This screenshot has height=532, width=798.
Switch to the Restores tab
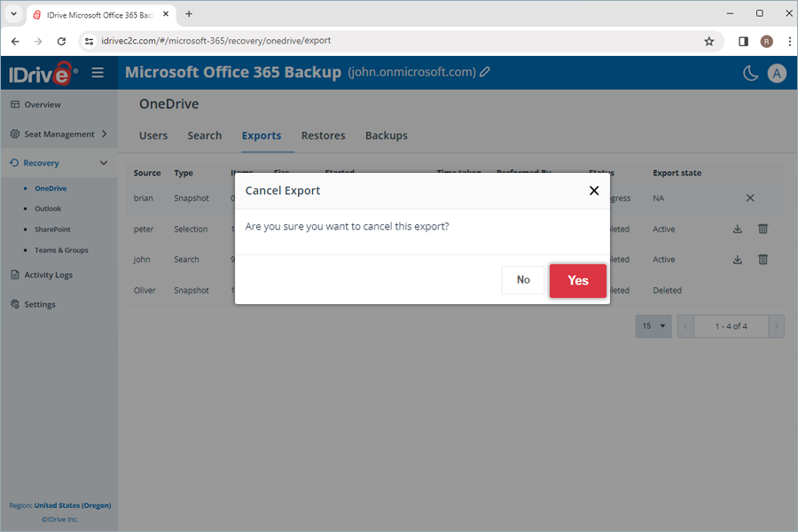point(323,136)
